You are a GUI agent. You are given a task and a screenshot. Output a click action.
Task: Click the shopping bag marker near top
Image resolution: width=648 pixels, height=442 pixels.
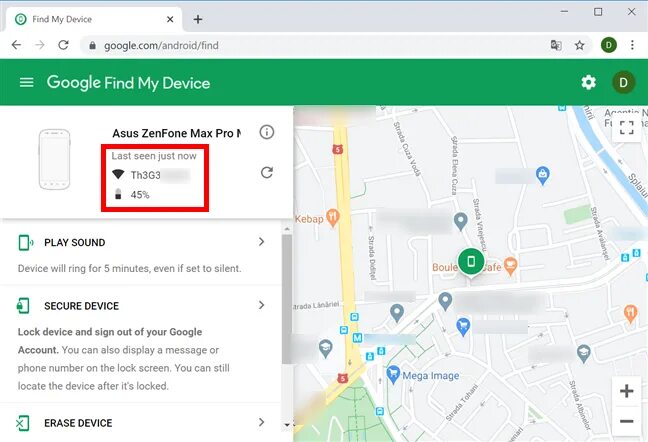point(542,176)
